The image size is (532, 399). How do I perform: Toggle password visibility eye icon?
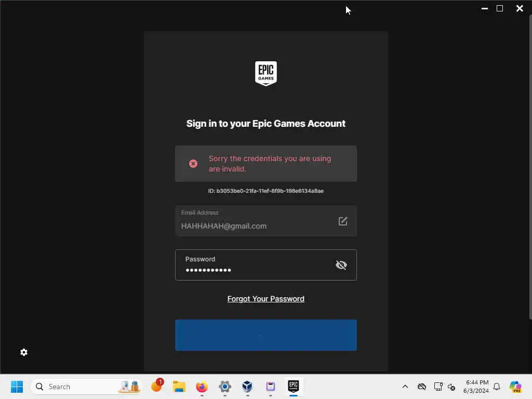tap(341, 265)
